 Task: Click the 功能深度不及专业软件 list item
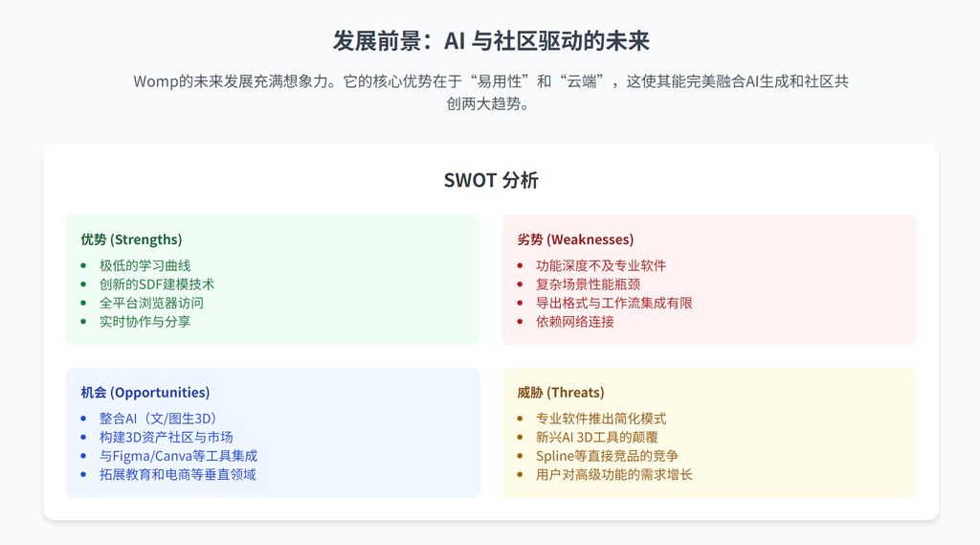[x=601, y=265]
